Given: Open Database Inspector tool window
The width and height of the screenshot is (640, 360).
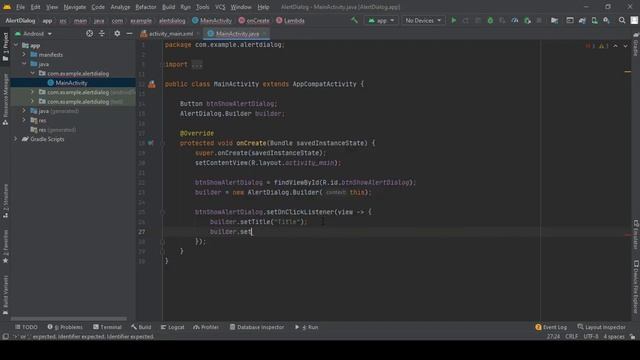Looking at the screenshot, I should [x=256, y=327].
